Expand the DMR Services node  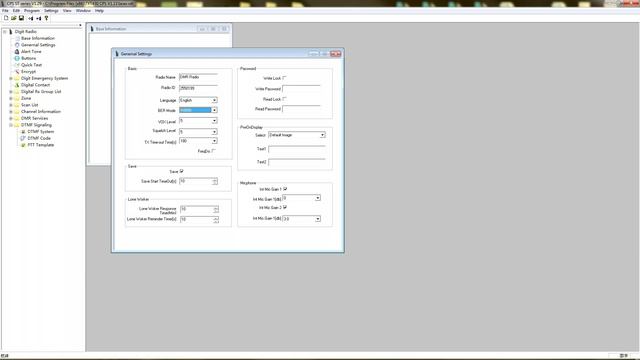tap(11, 118)
